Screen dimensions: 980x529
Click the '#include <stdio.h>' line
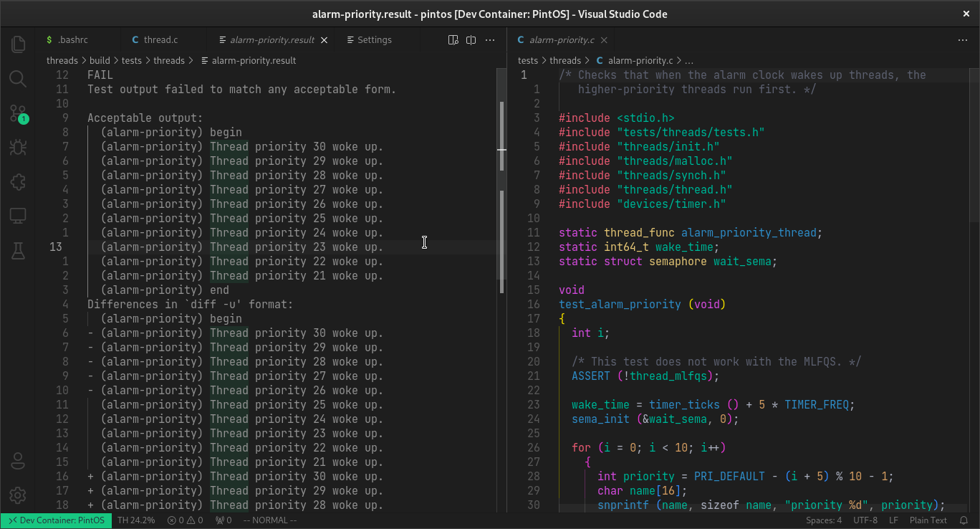pyautogui.click(x=617, y=118)
